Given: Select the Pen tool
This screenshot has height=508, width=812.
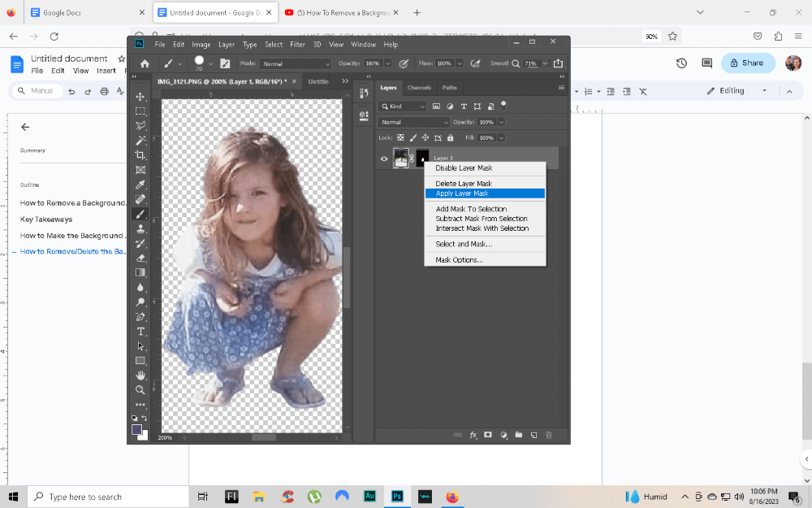Looking at the screenshot, I should [140, 317].
